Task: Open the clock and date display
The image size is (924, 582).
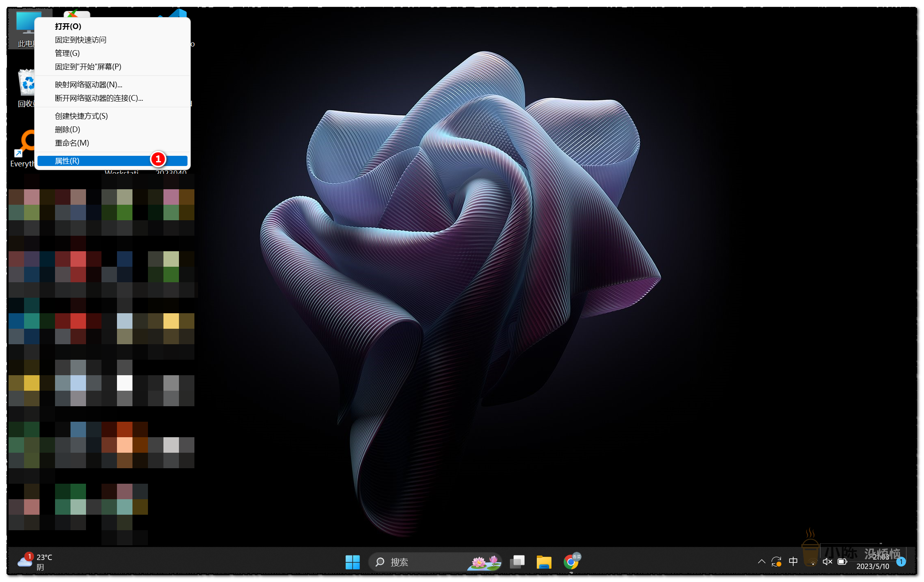Action: tap(873, 562)
